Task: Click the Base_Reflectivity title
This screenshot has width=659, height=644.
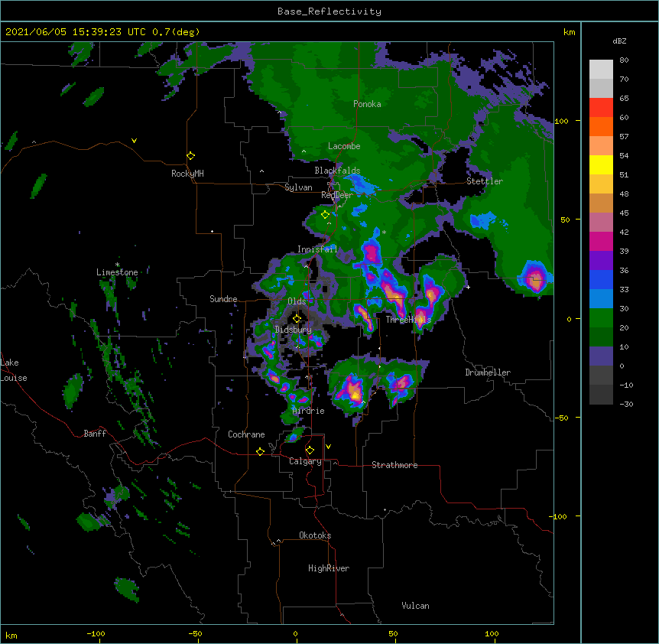Action: pos(329,11)
